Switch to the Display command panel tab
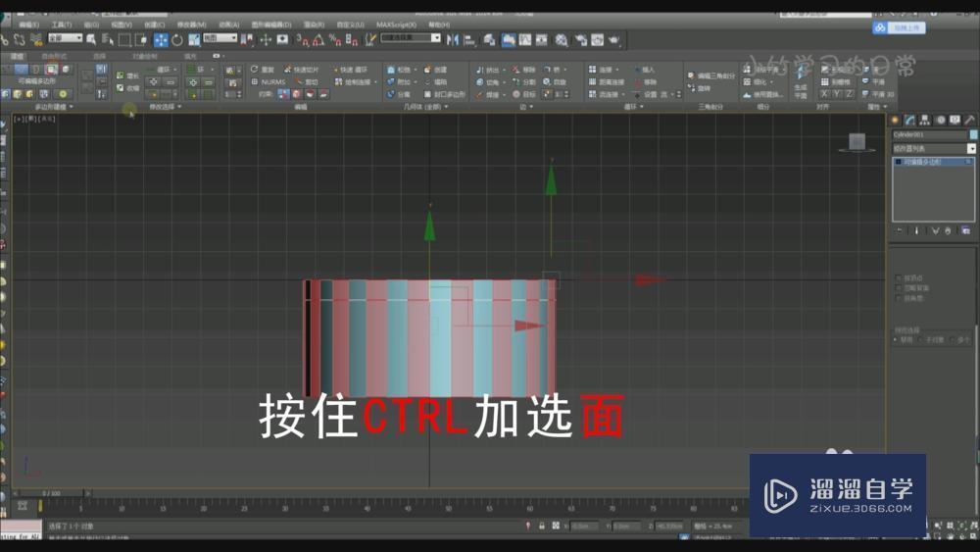 point(955,120)
